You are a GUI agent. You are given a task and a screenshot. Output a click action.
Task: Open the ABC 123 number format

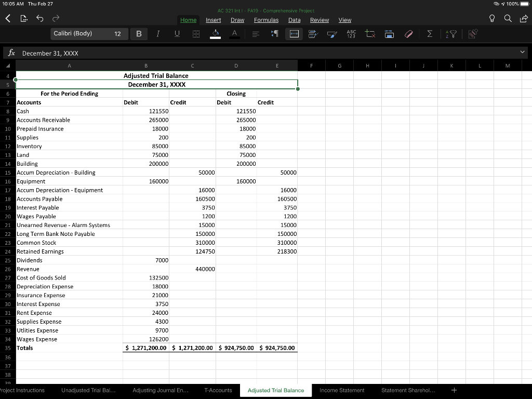coord(351,34)
